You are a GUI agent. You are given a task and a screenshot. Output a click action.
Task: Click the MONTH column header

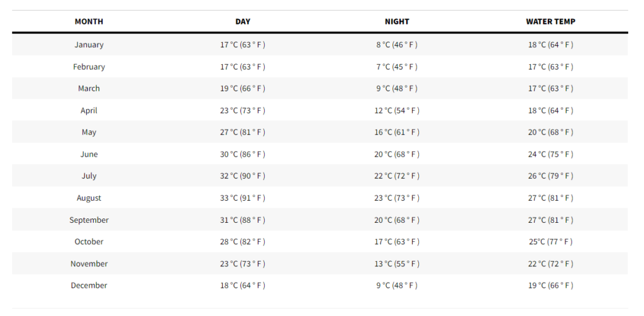click(x=89, y=21)
